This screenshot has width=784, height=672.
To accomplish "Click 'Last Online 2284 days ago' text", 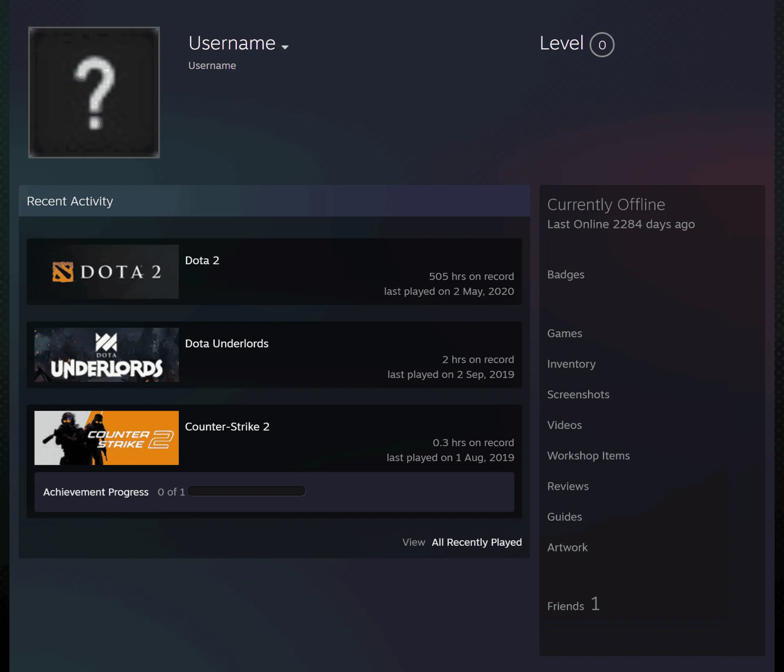I will 621,224.
